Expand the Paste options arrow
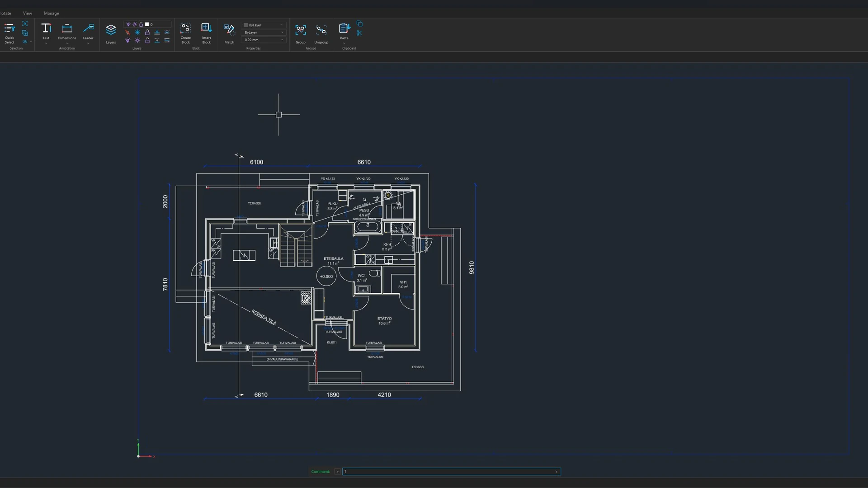The width and height of the screenshot is (868, 488). click(x=344, y=43)
